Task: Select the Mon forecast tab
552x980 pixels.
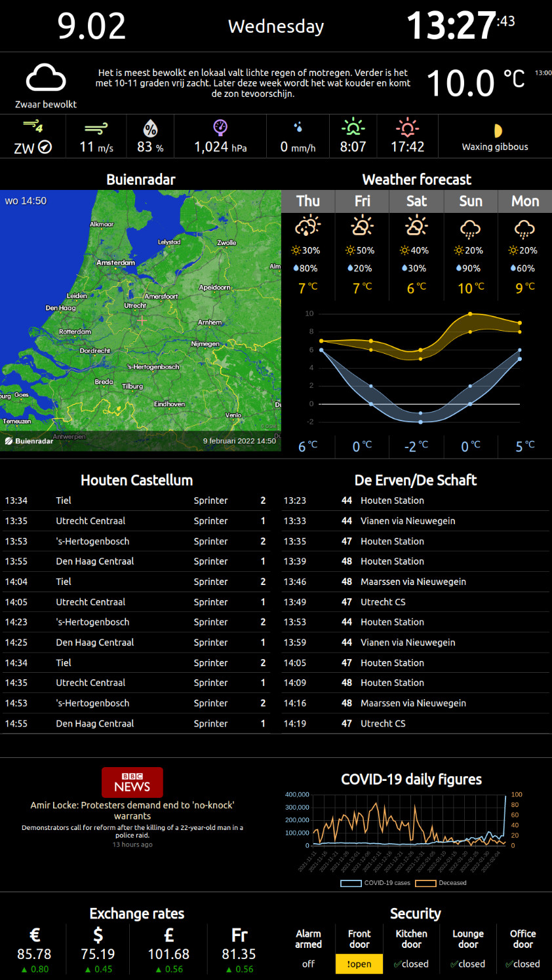Action: (x=525, y=201)
